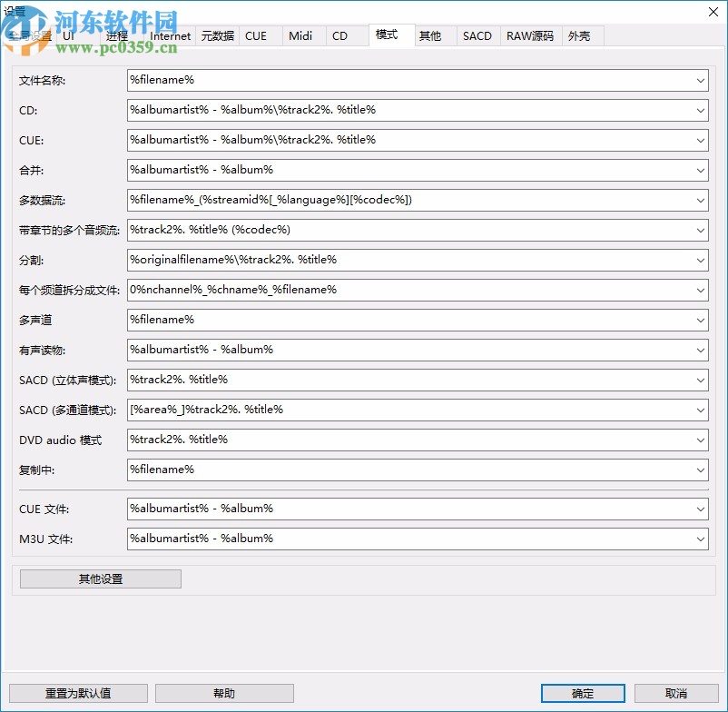Click inside the 有声读物 text field
Screen dimensions: 728x712
coord(363,350)
